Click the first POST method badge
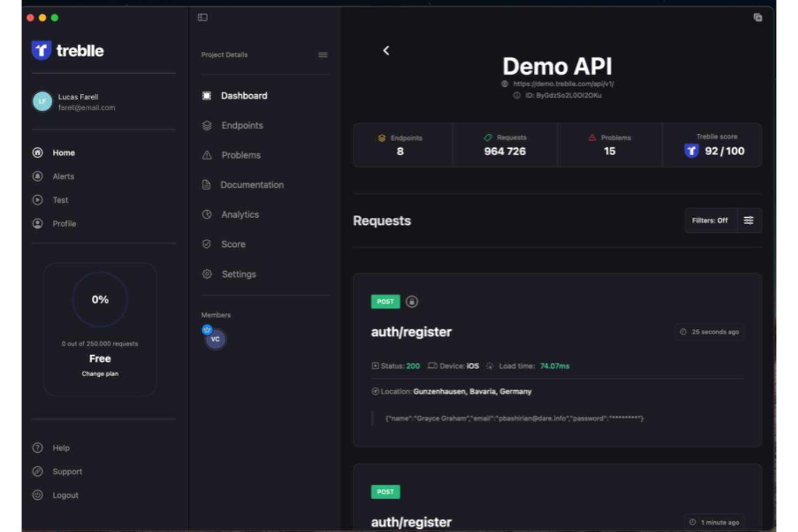 click(x=386, y=301)
